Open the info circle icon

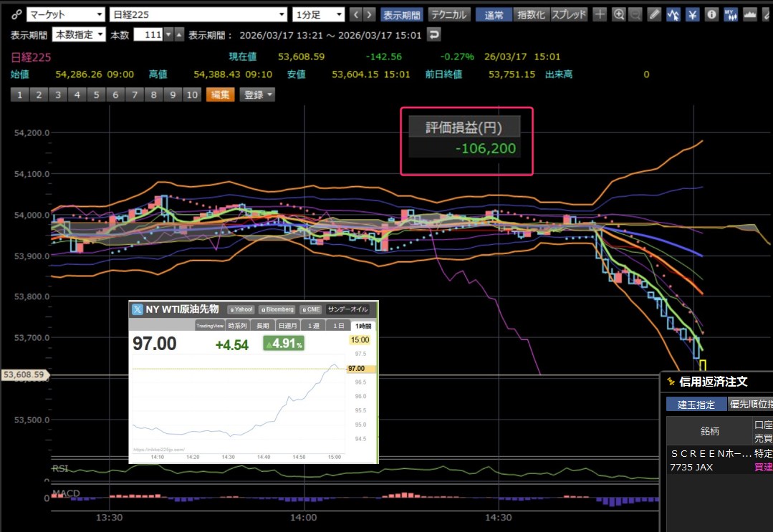[x=711, y=14]
